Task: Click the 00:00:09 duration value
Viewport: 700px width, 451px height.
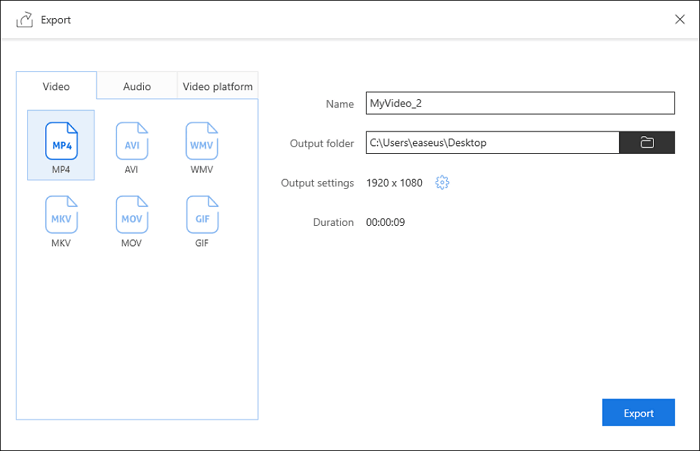Action: click(x=385, y=222)
